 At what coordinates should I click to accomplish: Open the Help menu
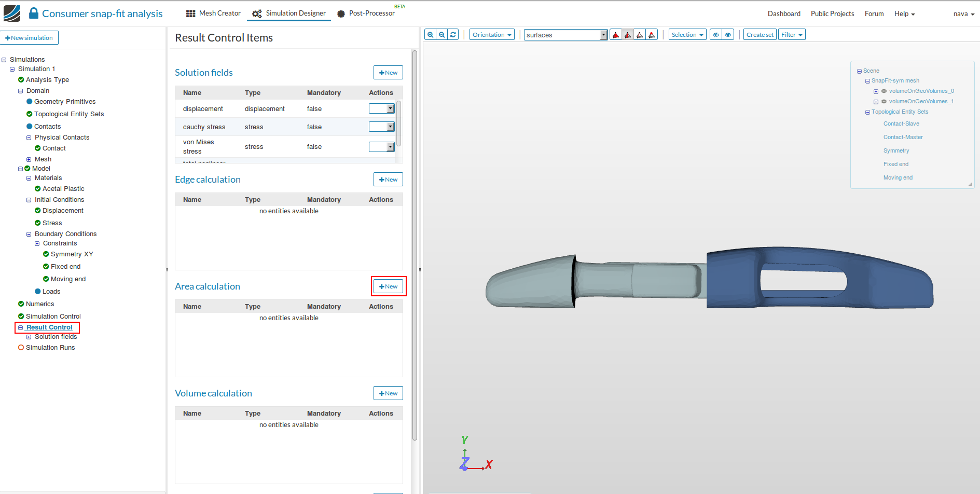pyautogui.click(x=904, y=14)
